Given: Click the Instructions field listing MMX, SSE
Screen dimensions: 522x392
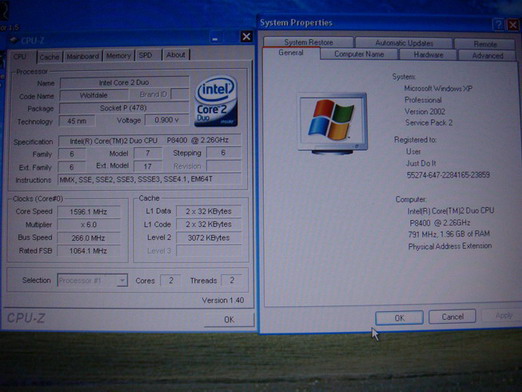Looking at the screenshot, I should 149,179.
